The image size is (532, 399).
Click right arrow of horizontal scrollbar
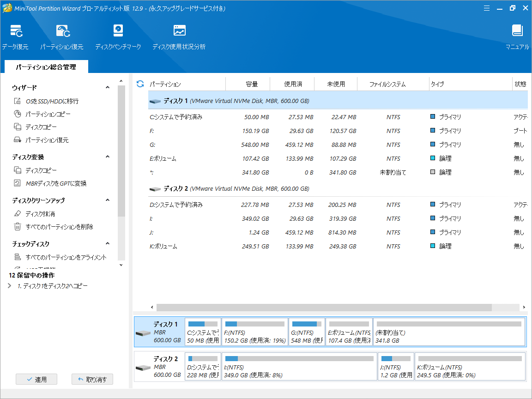(524, 308)
